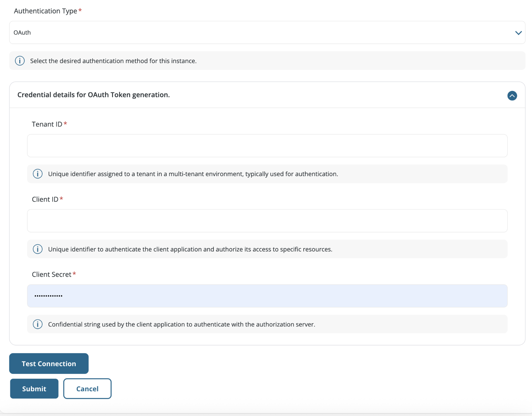This screenshot has height=416, width=532.
Task: Click the 'Client Secret' label
Action: [52, 274]
